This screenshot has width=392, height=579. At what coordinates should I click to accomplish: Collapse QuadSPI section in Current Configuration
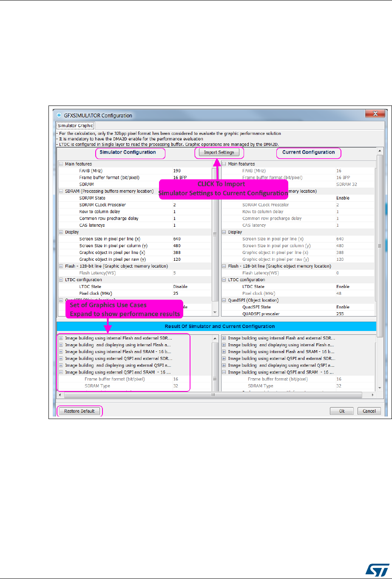click(224, 300)
